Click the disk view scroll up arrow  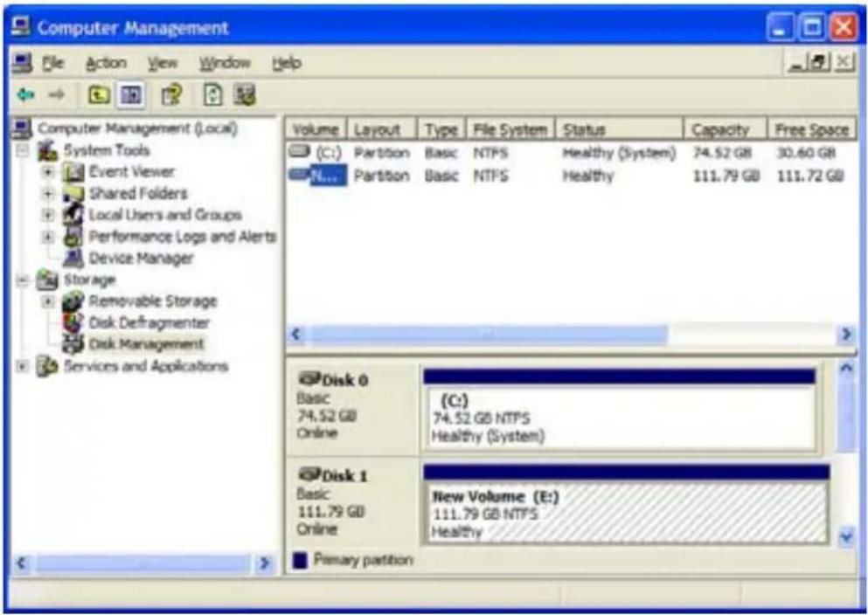846,369
